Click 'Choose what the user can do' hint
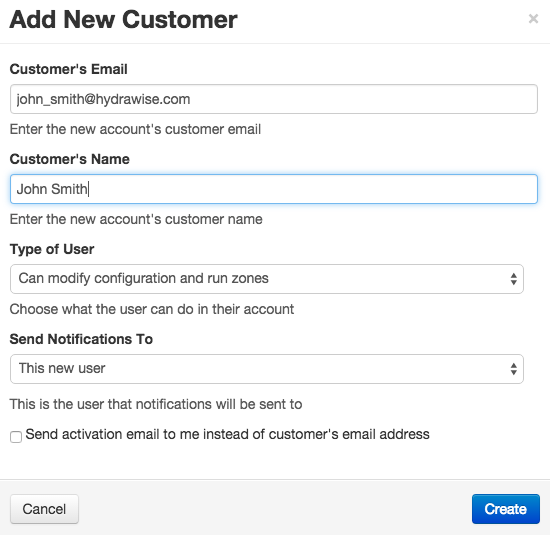Viewport: 550px width, 535px height. pos(152,309)
